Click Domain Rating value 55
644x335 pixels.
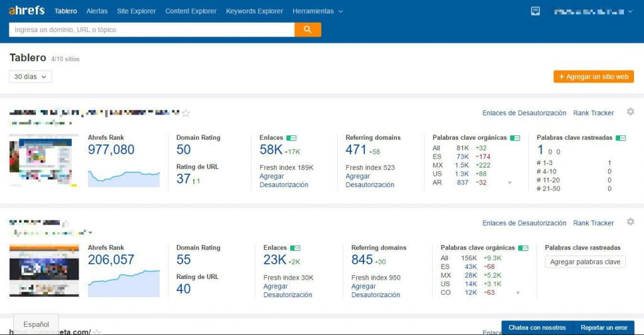(x=183, y=260)
